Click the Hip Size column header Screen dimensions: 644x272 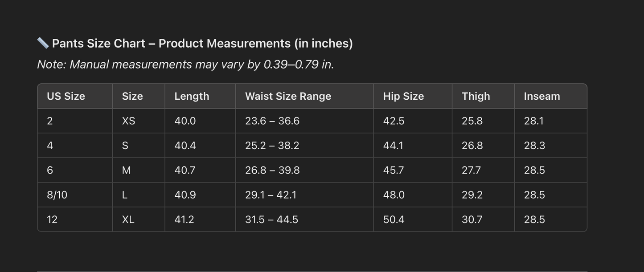click(x=403, y=96)
